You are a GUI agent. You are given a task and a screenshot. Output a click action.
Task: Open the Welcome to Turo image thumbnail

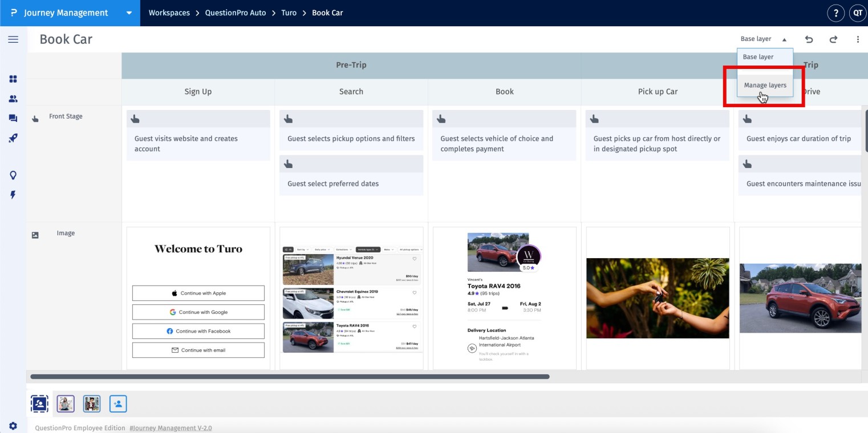point(198,297)
